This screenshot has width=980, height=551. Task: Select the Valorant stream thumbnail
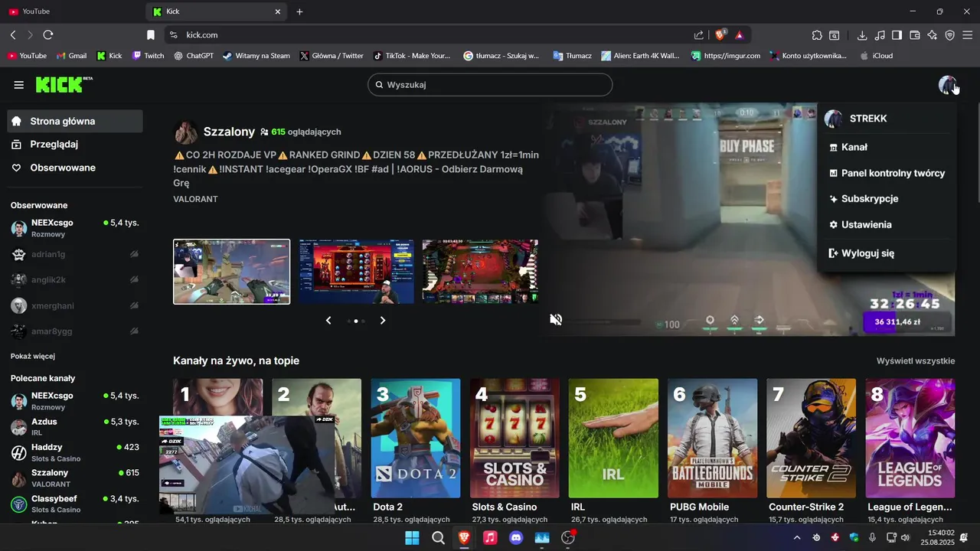(232, 272)
